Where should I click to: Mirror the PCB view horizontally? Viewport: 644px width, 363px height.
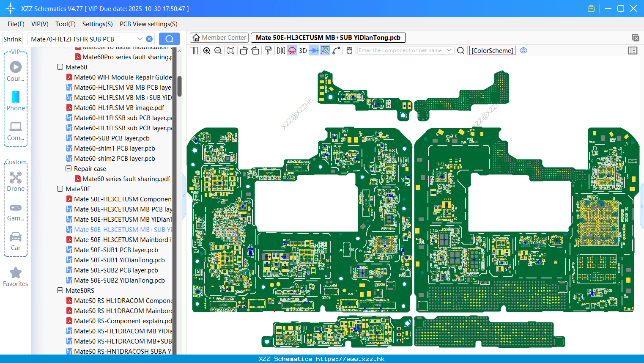pos(281,50)
